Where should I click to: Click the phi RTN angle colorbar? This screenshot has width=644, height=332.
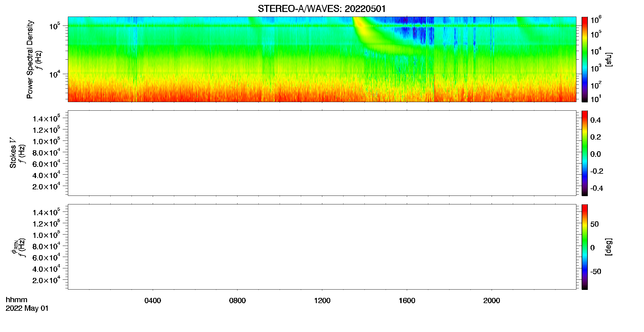coord(585,247)
